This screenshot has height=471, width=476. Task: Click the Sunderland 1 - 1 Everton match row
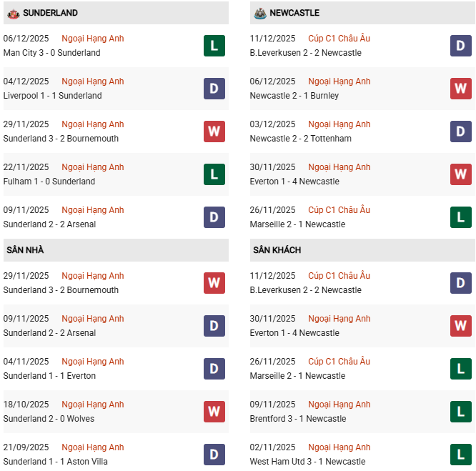click(x=49, y=376)
